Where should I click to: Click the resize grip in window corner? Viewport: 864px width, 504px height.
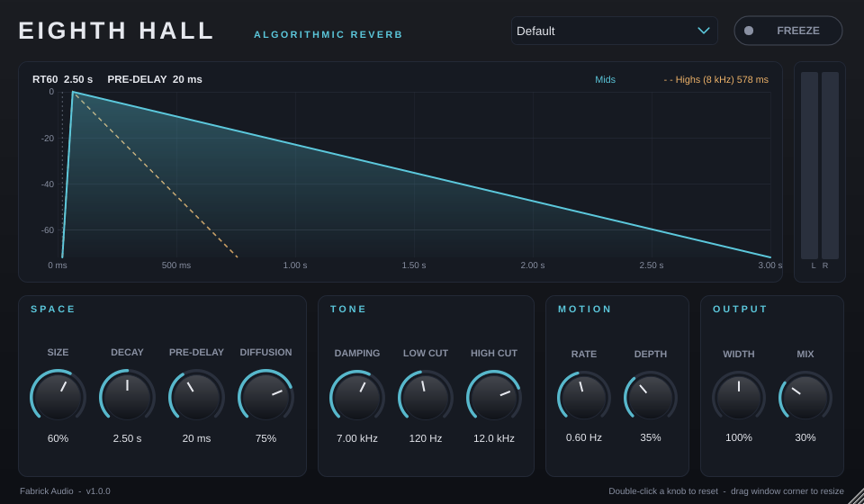point(856,496)
